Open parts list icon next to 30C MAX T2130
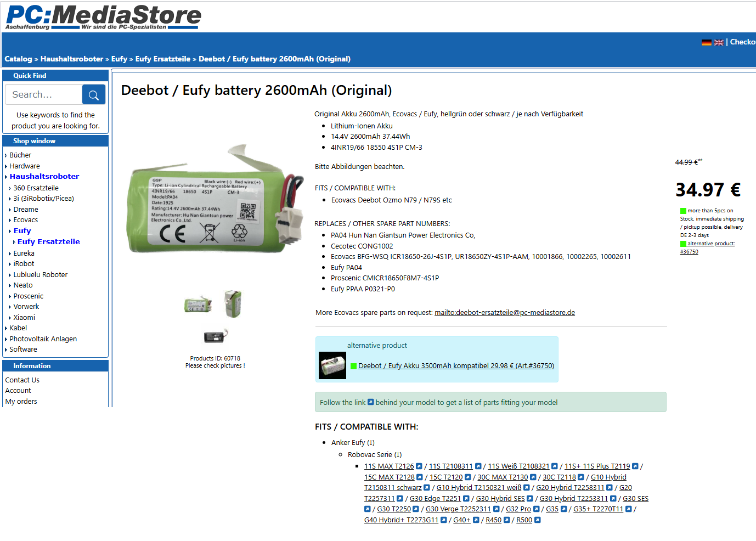The image size is (756, 541). (x=533, y=477)
